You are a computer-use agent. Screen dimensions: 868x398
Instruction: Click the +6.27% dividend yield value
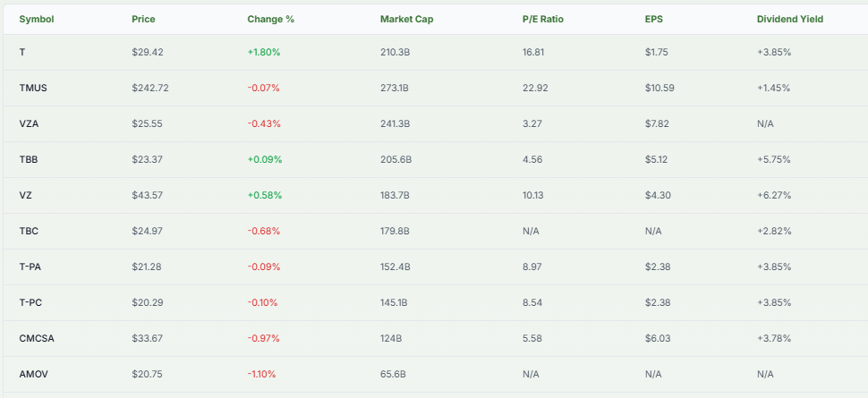(774, 195)
